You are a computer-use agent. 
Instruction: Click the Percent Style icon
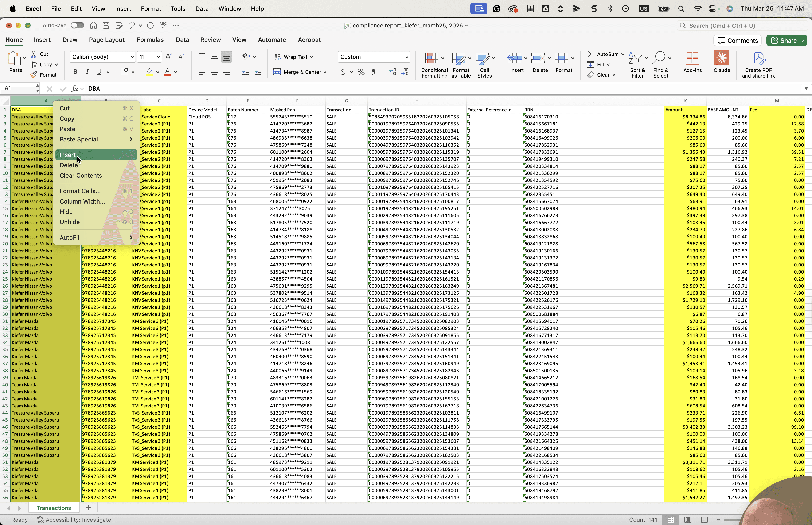(x=361, y=72)
